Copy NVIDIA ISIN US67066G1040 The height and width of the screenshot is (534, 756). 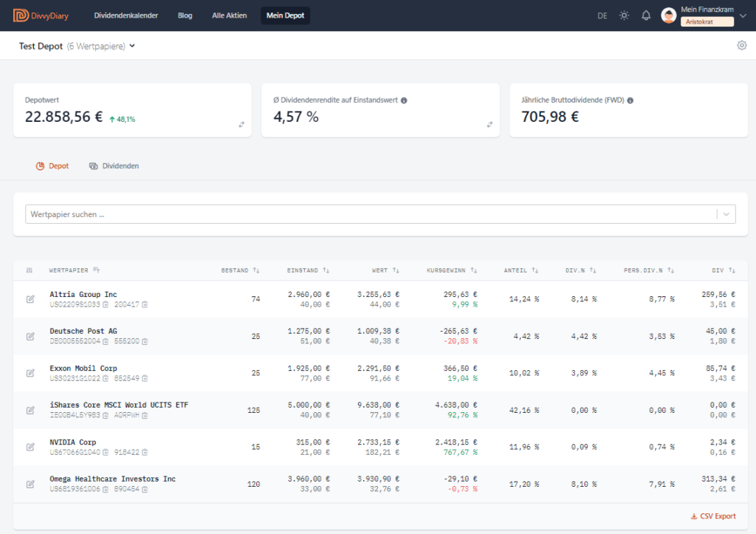pyautogui.click(x=106, y=452)
